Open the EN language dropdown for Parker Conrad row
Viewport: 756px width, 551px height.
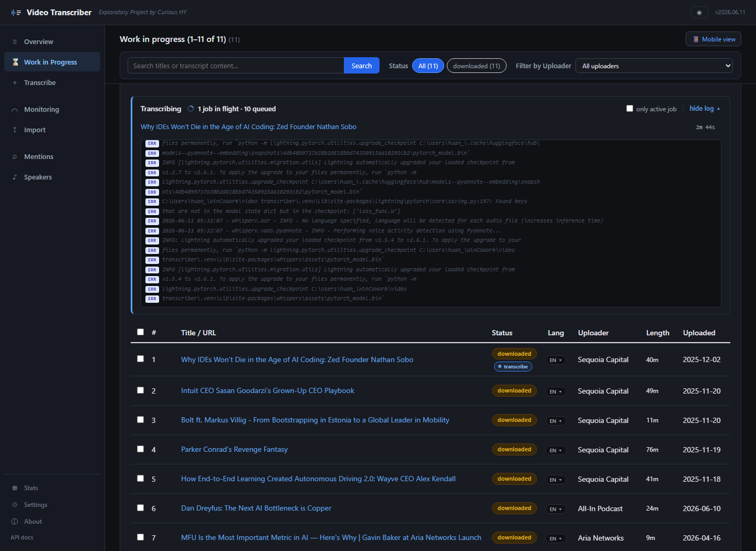click(x=556, y=450)
